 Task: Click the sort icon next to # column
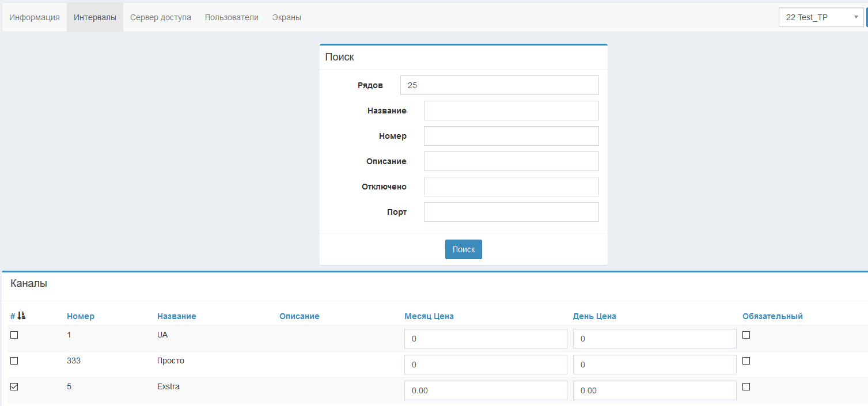pyautogui.click(x=21, y=316)
